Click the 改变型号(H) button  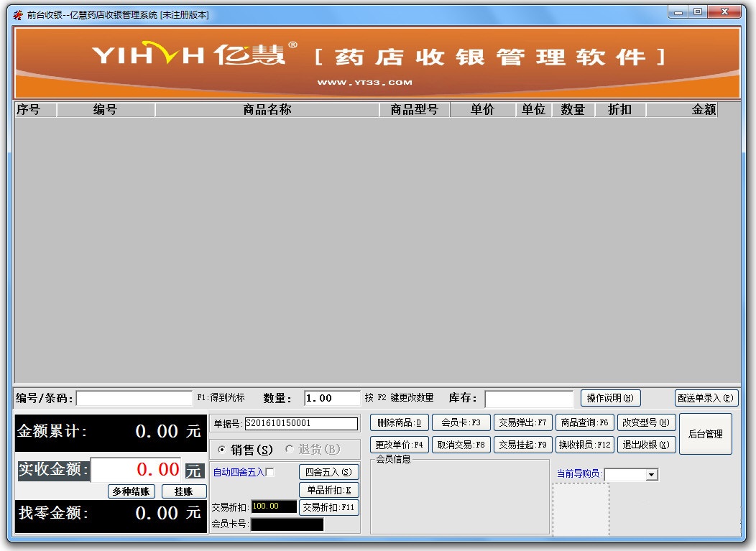tap(646, 423)
